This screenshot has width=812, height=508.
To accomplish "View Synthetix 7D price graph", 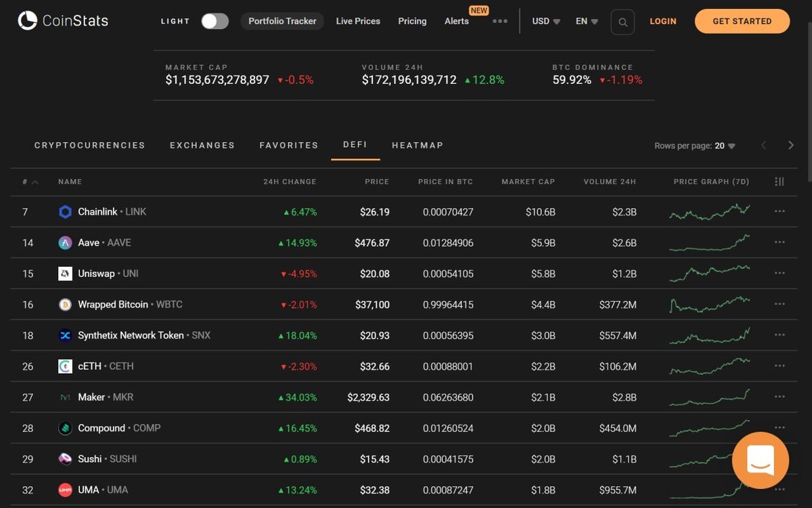I will [x=710, y=335].
